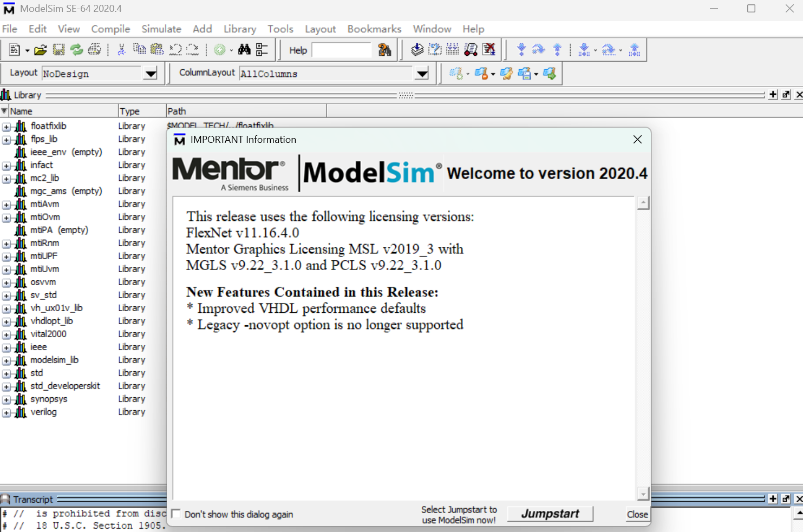The width and height of the screenshot is (803, 532).
Task: Open the Layout NoDesign dropdown arrow
Action: (151, 74)
